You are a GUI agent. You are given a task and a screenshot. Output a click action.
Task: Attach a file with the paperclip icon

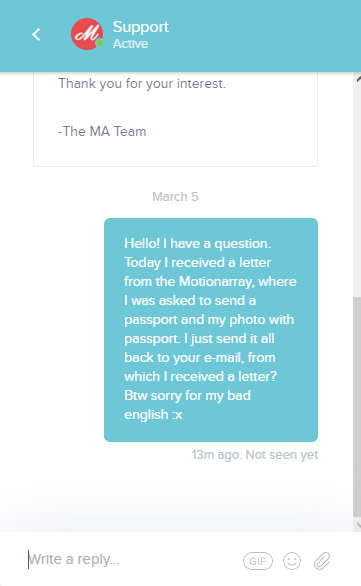tap(322, 561)
